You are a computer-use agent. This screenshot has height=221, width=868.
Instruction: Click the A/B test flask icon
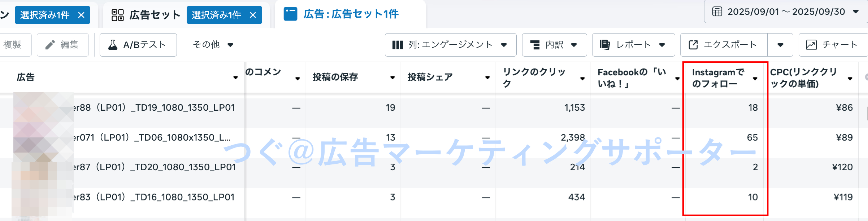pos(113,45)
